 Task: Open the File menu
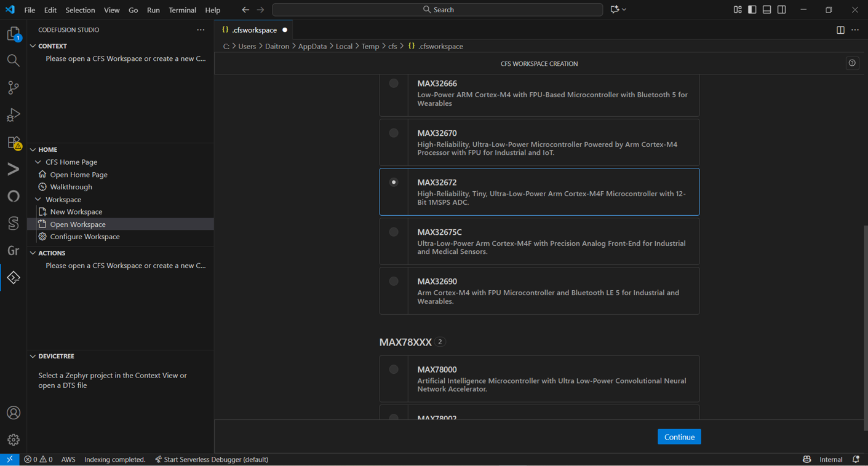[x=30, y=10]
